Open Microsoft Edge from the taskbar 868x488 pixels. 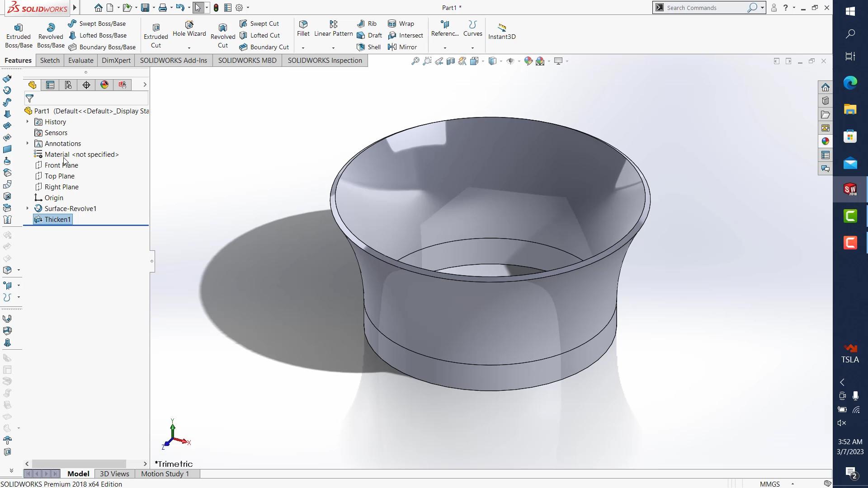(x=850, y=83)
